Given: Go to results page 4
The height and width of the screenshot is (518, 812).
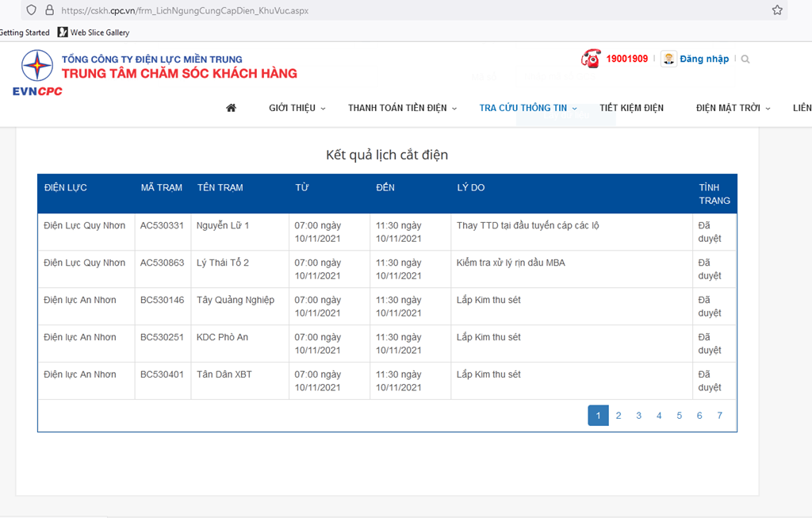Looking at the screenshot, I should click(659, 416).
